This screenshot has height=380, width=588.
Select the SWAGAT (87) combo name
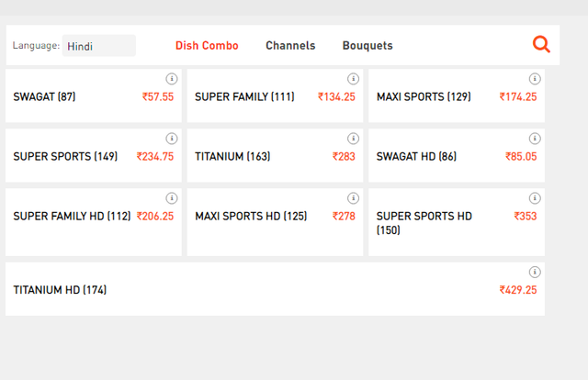pyautogui.click(x=44, y=96)
